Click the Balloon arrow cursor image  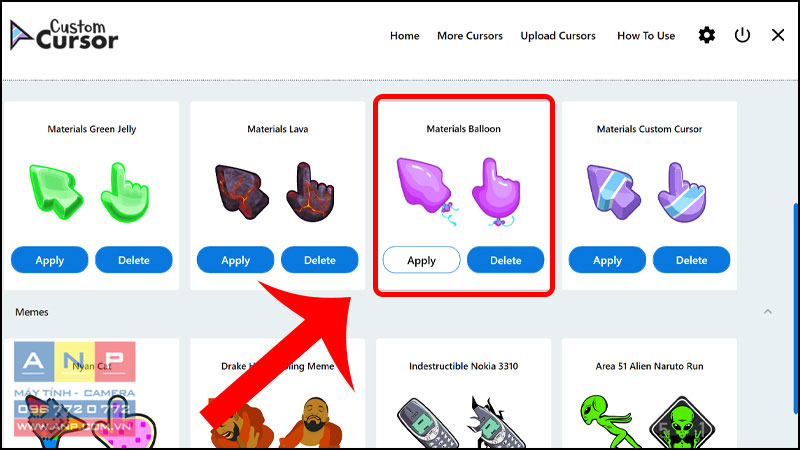[427, 191]
